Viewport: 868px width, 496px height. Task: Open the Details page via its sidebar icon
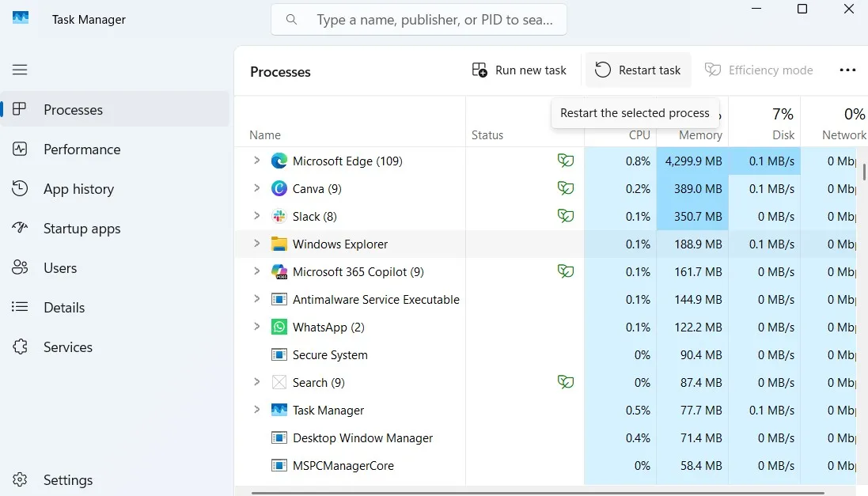tap(20, 307)
